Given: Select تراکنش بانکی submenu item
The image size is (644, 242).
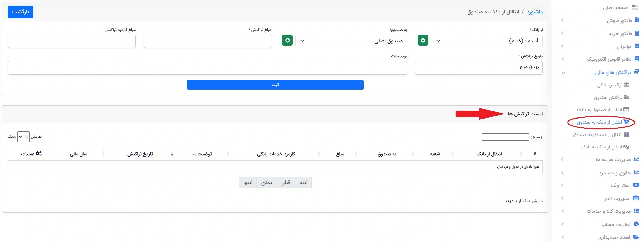Looking at the screenshot, I should pyautogui.click(x=610, y=85).
